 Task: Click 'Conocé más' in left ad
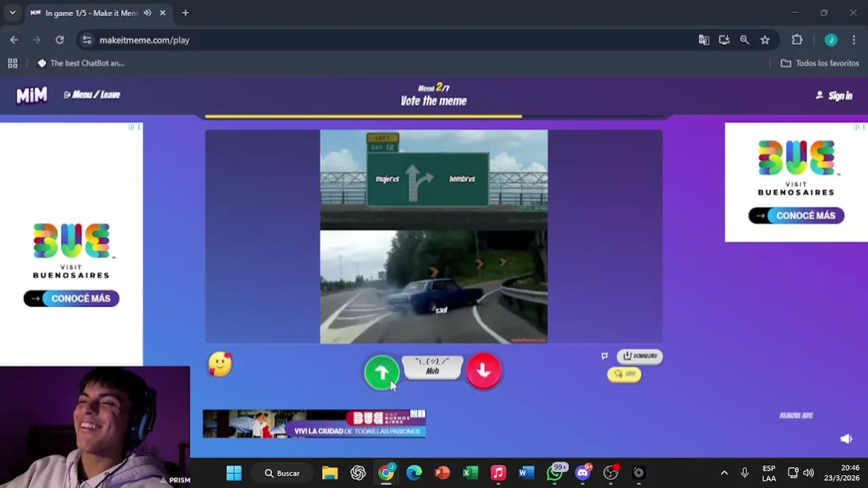(71, 298)
